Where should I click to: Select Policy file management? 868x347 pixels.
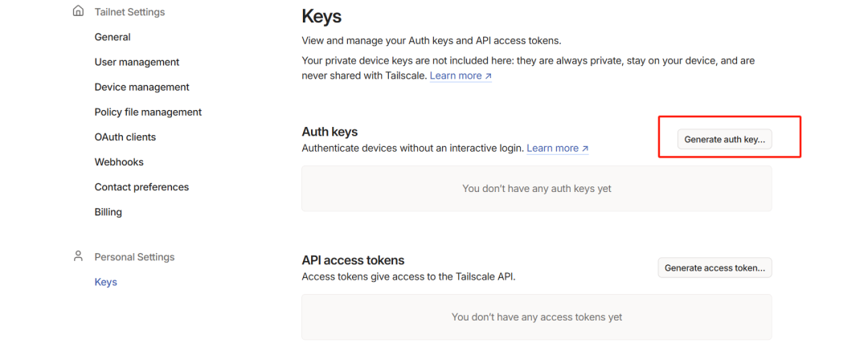pyautogui.click(x=148, y=112)
